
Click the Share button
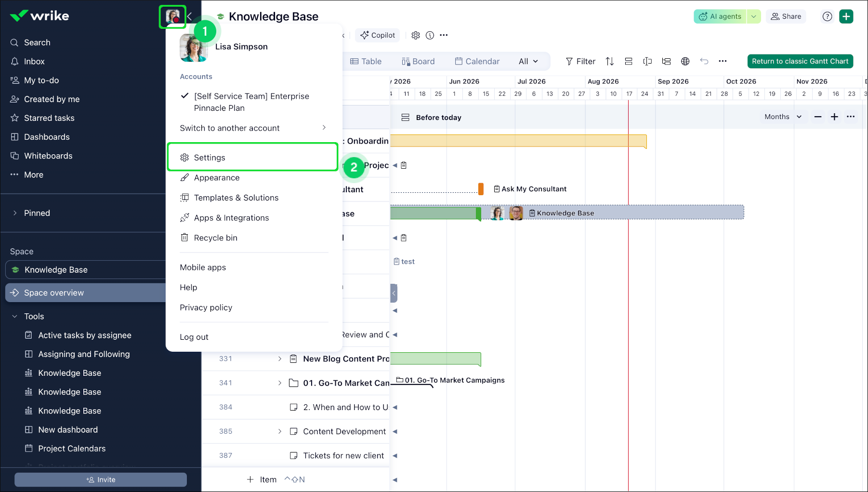(x=786, y=16)
